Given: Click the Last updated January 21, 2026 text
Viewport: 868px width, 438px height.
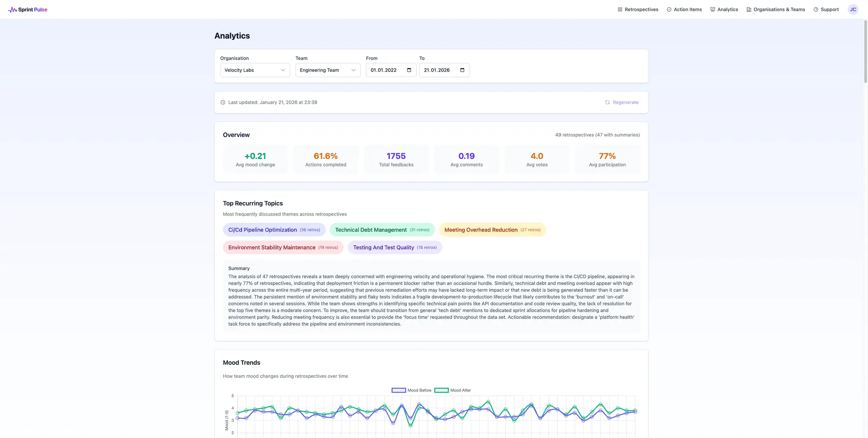Looking at the screenshot, I should point(273,102).
